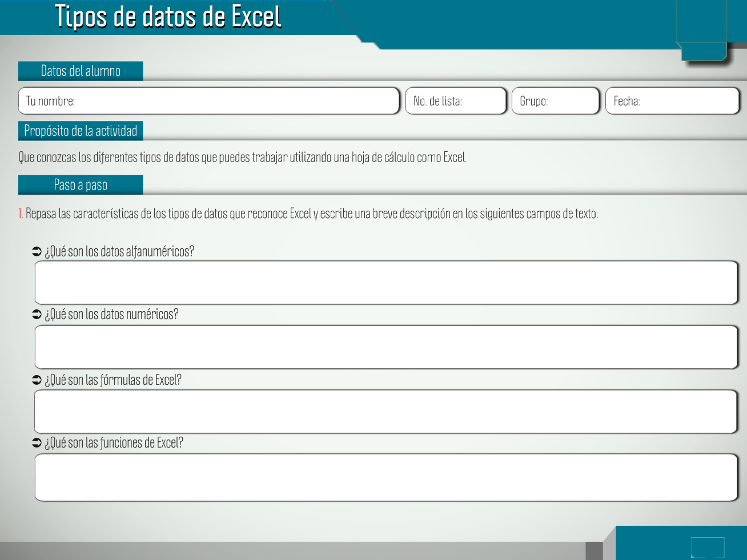Click the small outlined rectangle in the bottom-right corner
This screenshot has height=560, width=747.
[707, 547]
